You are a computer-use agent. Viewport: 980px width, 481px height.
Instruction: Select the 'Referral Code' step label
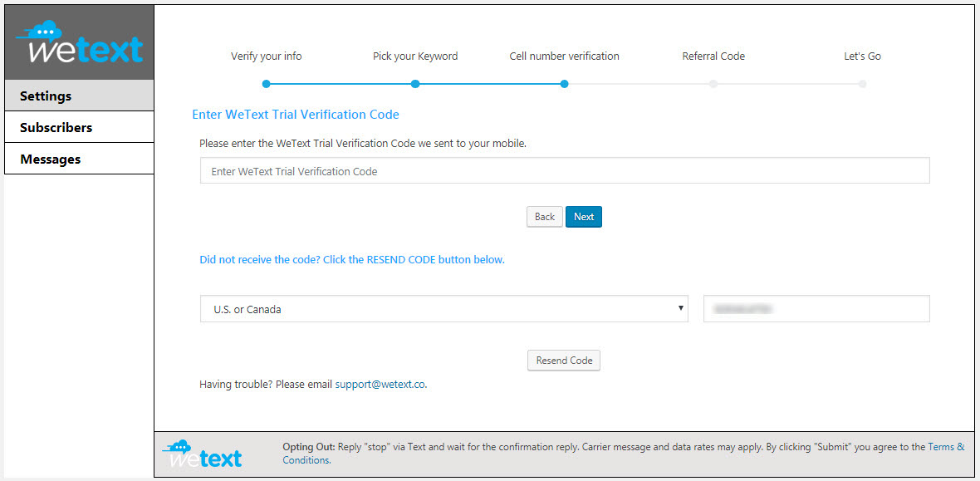[713, 56]
